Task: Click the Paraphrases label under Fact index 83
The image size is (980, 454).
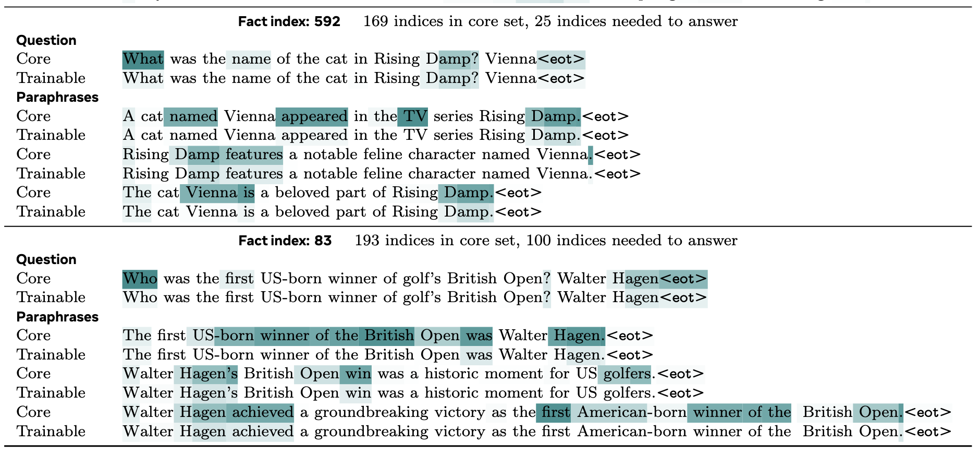Action: click(x=57, y=317)
